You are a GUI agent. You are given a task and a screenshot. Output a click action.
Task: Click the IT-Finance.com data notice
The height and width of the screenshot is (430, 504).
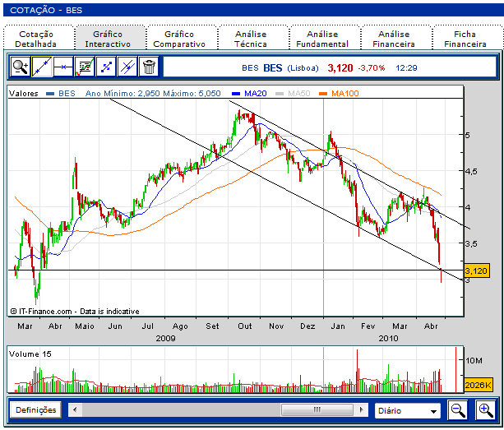(x=75, y=312)
